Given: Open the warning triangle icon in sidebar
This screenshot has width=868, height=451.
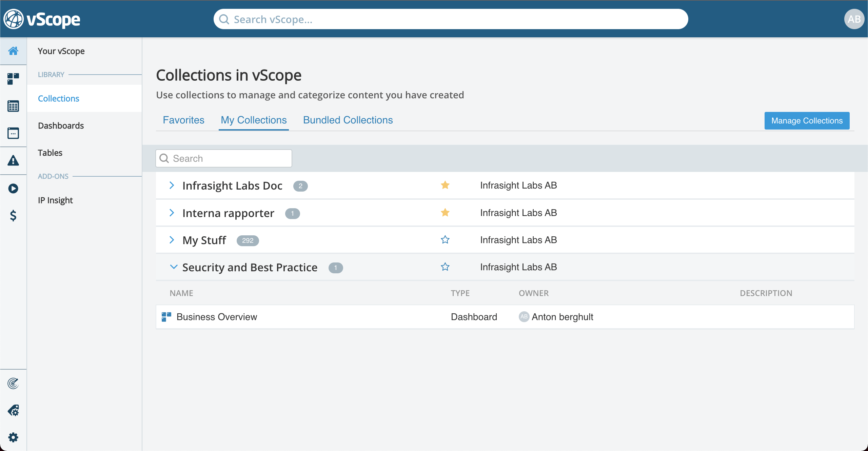Looking at the screenshot, I should pyautogui.click(x=13, y=160).
